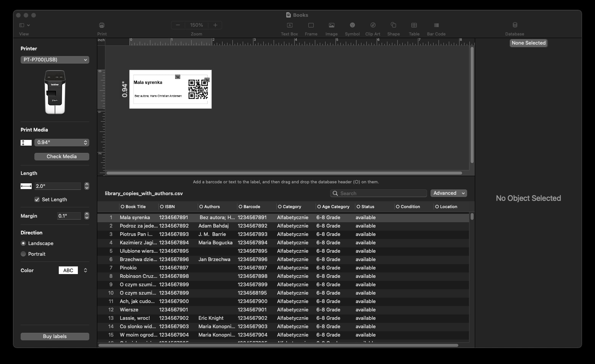Select the Shape tool
Screen dimensions: 595x364
(x=393, y=25)
